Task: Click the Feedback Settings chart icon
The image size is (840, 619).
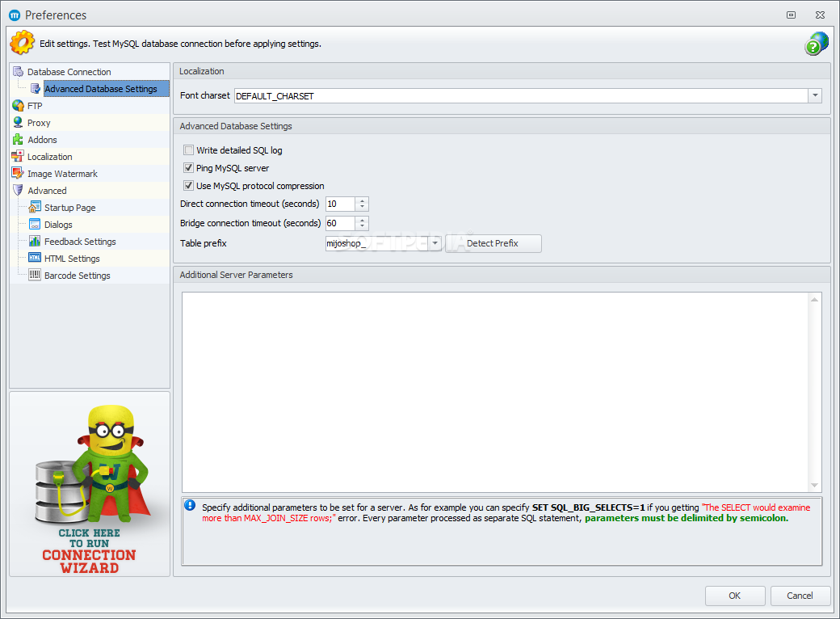Action: [x=35, y=241]
